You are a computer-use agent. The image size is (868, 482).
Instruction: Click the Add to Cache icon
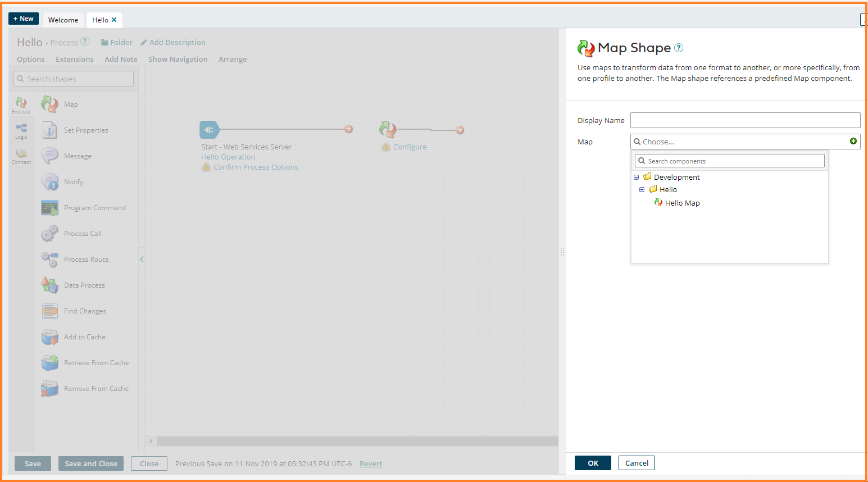click(x=49, y=337)
